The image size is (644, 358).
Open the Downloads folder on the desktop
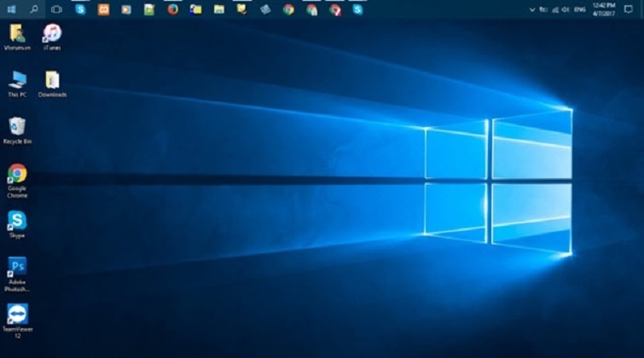(52, 80)
